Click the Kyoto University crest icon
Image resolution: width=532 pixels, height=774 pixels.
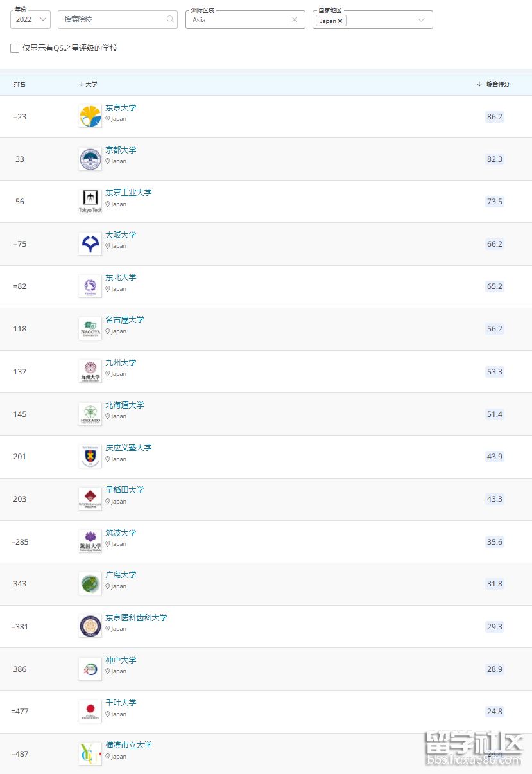[x=90, y=159]
